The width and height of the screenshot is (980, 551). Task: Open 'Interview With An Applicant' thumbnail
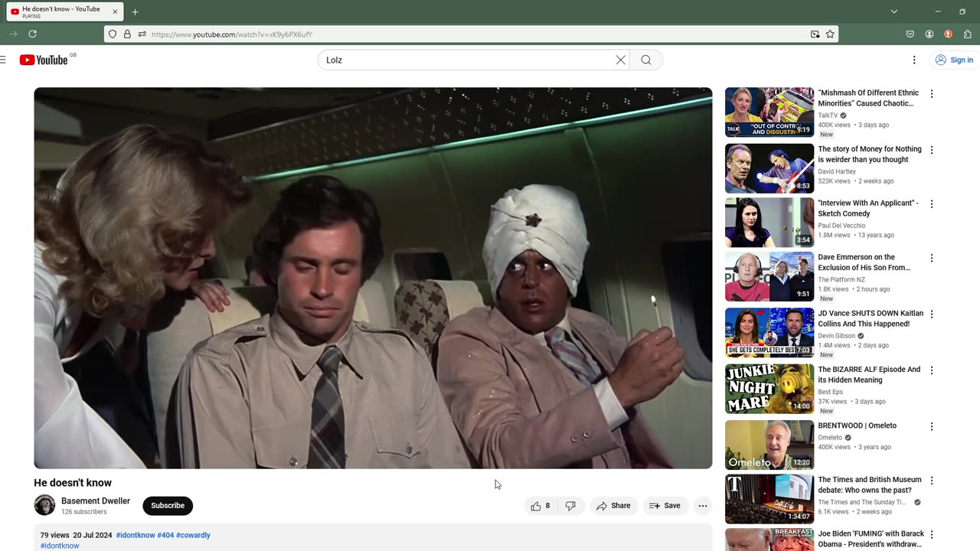click(769, 222)
